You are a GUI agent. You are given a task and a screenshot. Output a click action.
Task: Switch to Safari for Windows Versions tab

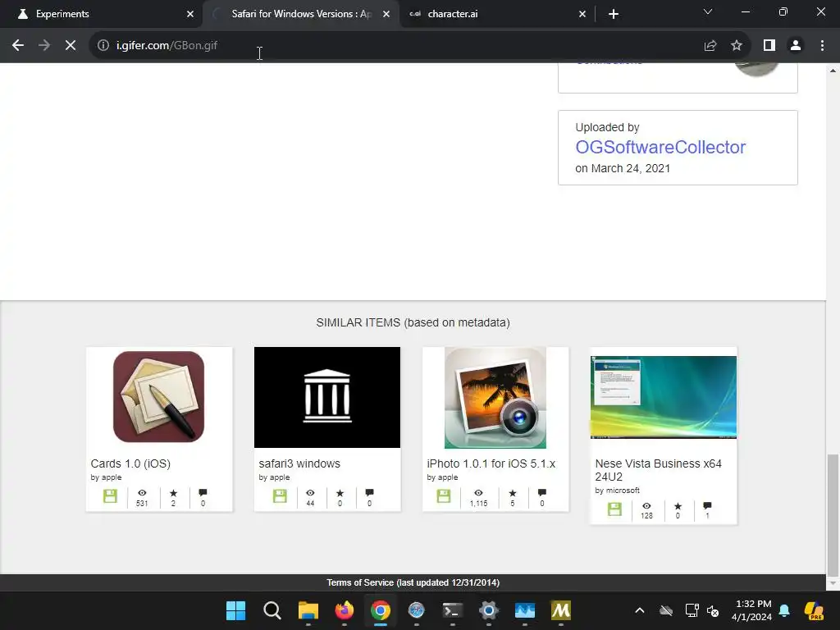(300, 14)
